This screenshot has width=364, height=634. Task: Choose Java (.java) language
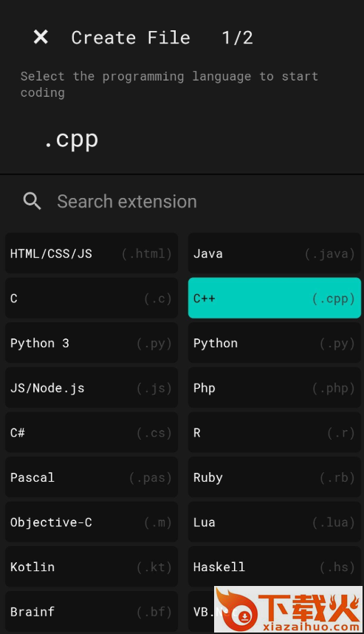point(275,253)
